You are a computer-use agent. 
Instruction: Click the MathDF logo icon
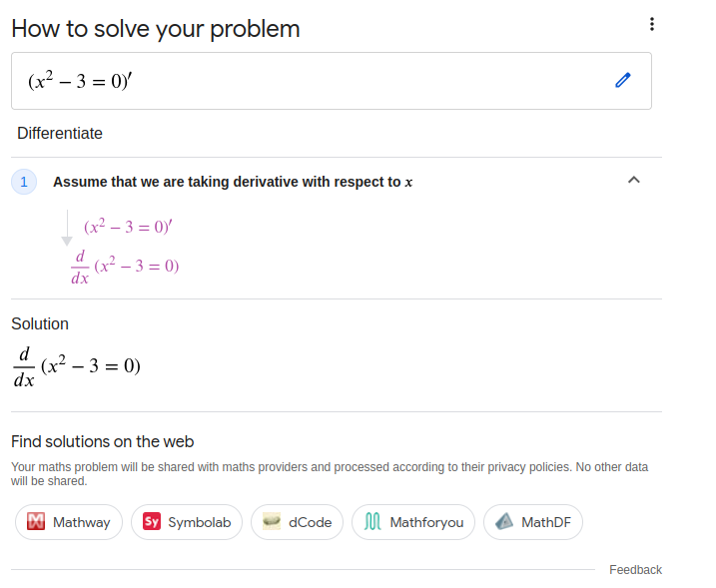[504, 522]
